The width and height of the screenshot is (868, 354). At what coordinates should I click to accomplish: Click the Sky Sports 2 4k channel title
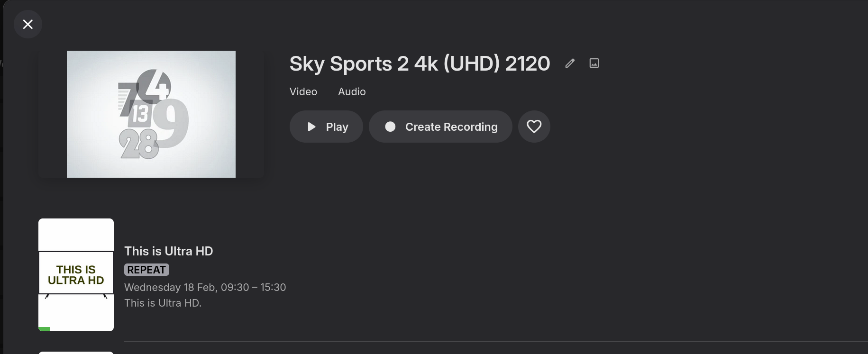tap(420, 64)
